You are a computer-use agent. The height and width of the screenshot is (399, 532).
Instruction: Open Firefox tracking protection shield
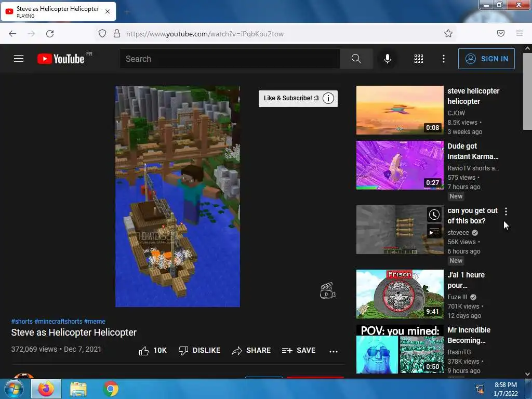point(102,33)
